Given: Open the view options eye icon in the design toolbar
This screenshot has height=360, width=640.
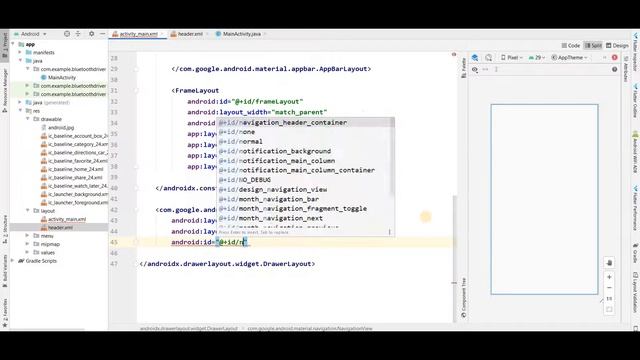Looking at the screenshot, I should coord(475,69).
